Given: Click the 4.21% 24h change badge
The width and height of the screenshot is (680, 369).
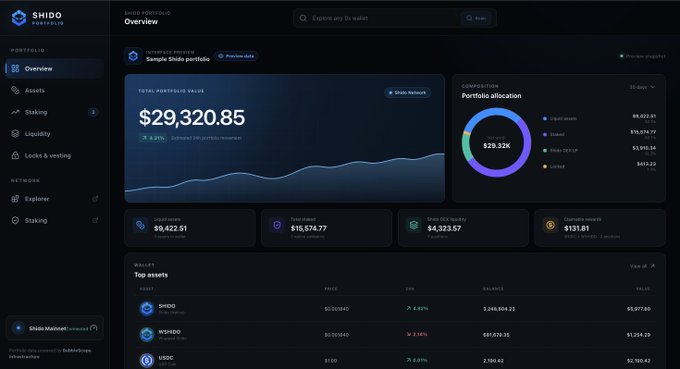Looking at the screenshot, I should 153,138.
